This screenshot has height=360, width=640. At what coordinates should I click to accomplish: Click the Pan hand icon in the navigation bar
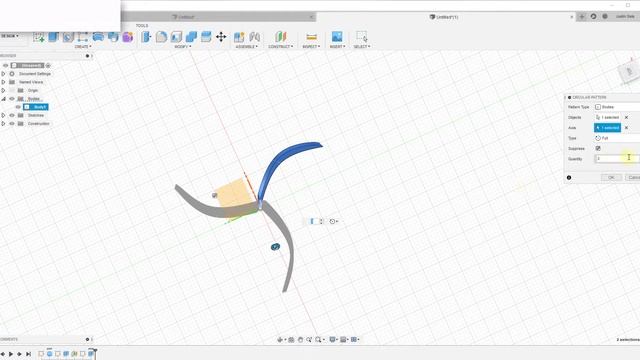point(300,340)
